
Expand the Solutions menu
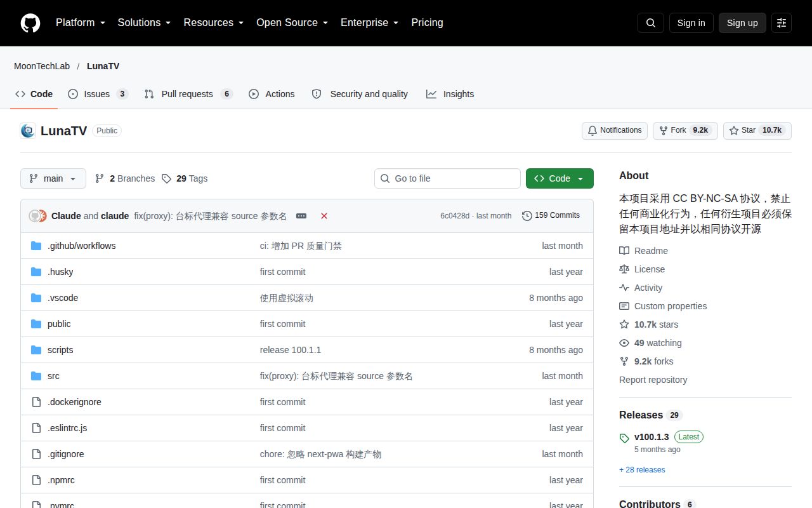pyautogui.click(x=145, y=23)
